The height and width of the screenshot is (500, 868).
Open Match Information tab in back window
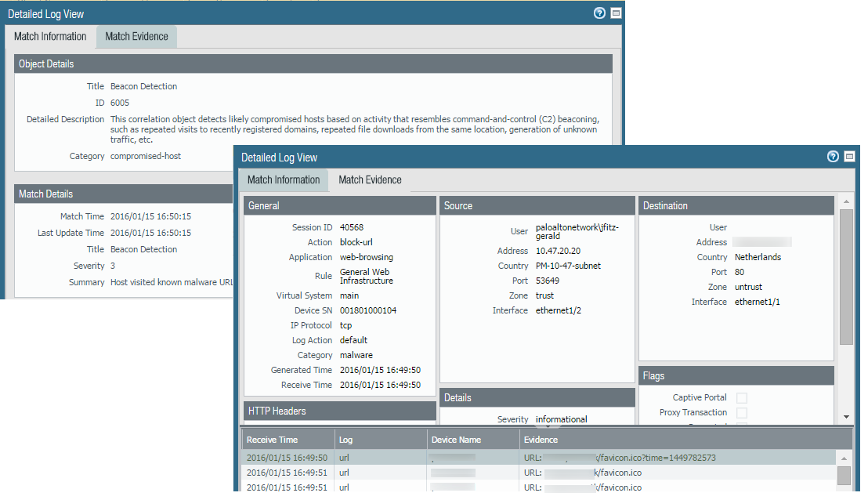click(x=50, y=37)
